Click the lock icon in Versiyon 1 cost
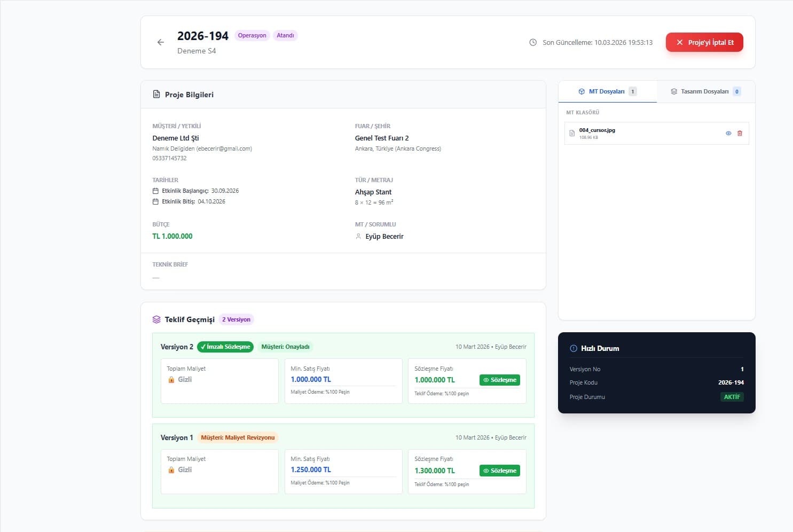Screen dimensions: 793x532 [x=171, y=470]
